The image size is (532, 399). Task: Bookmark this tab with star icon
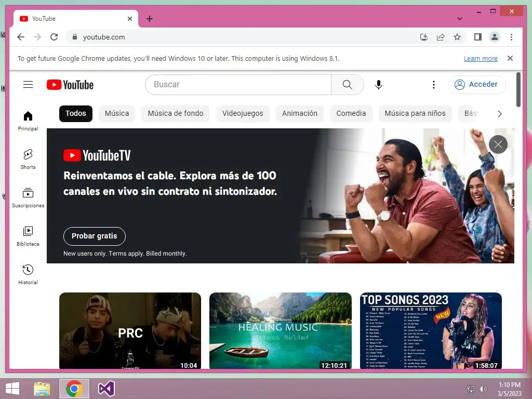(x=457, y=37)
